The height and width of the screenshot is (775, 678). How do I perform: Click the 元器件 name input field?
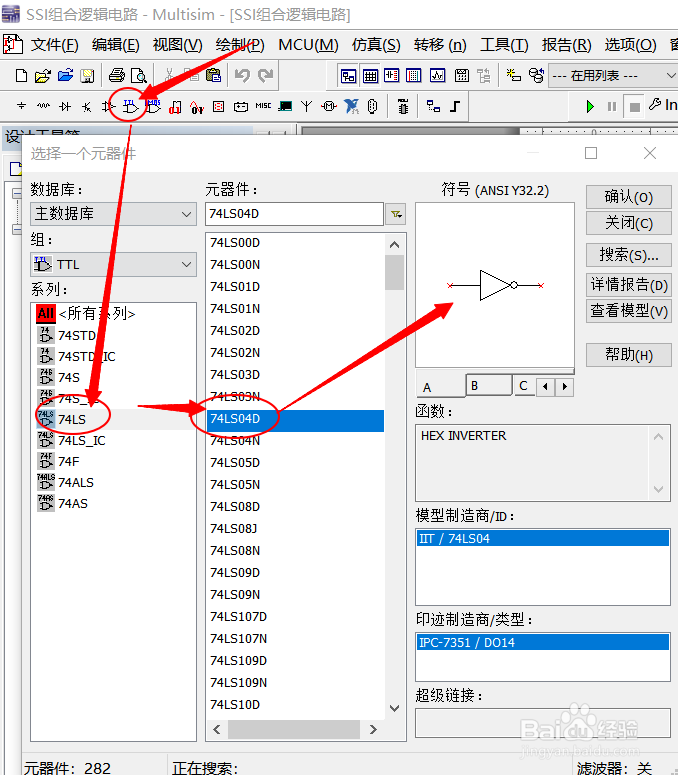pos(295,214)
